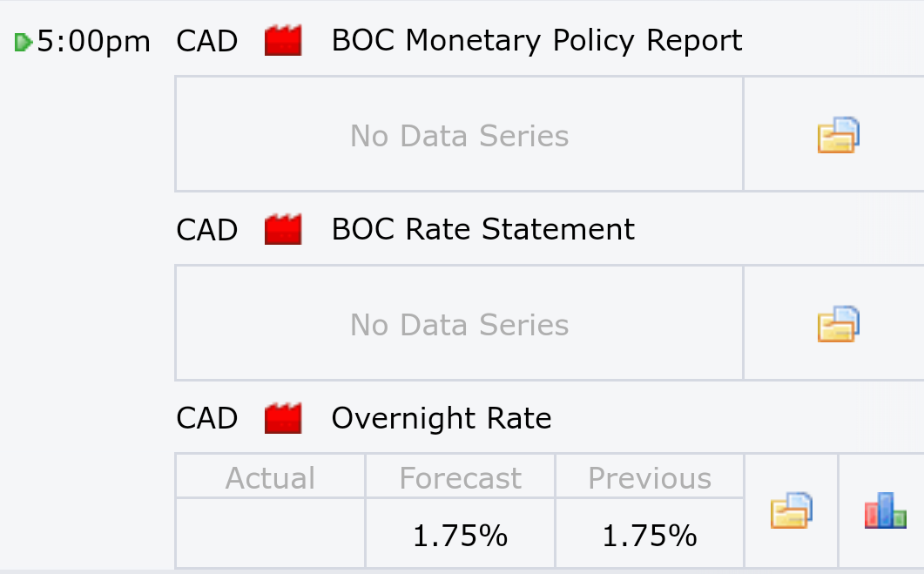Select the Overnight Rate event title
The width and height of the screenshot is (924, 574).
(x=442, y=418)
